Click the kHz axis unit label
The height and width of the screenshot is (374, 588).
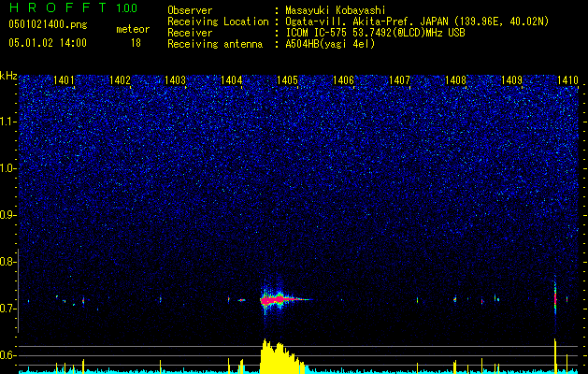pyautogui.click(x=9, y=76)
